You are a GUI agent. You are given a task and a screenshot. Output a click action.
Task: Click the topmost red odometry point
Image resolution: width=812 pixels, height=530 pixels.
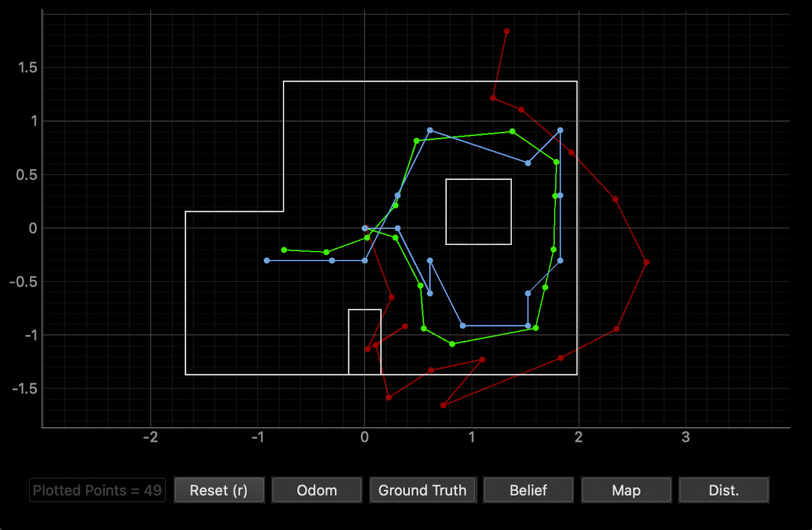click(x=506, y=32)
